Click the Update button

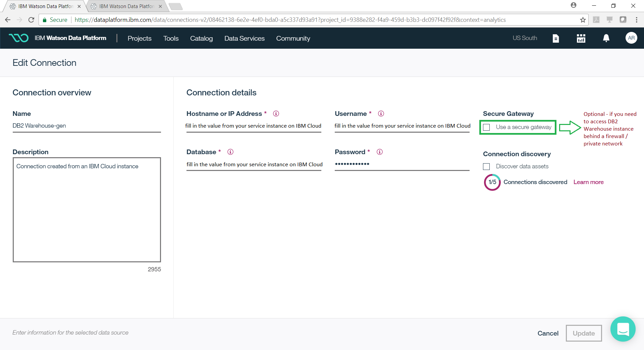pyautogui.click(x=584, y=333)
